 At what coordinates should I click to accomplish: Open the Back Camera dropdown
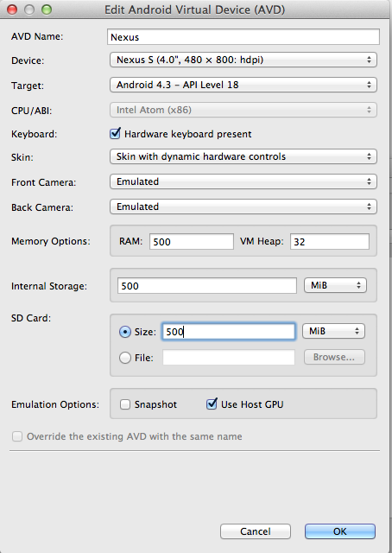[243, 207]
